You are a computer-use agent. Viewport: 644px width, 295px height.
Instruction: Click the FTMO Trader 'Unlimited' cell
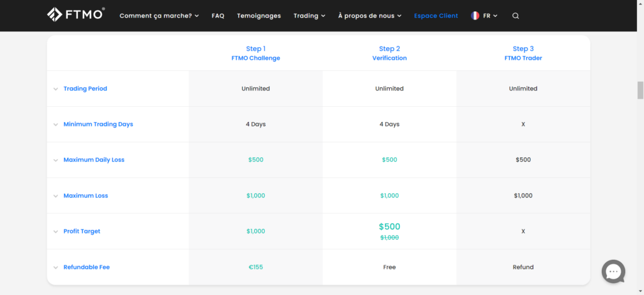click(523, 88)
